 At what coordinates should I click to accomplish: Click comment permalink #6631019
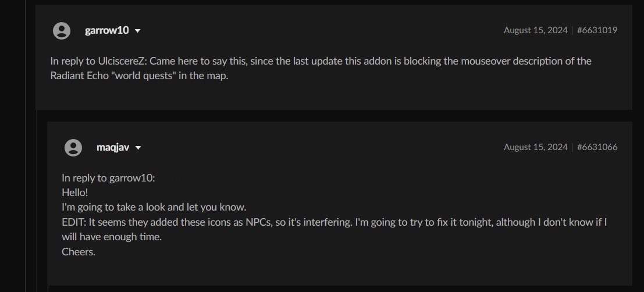click(597, 30)
